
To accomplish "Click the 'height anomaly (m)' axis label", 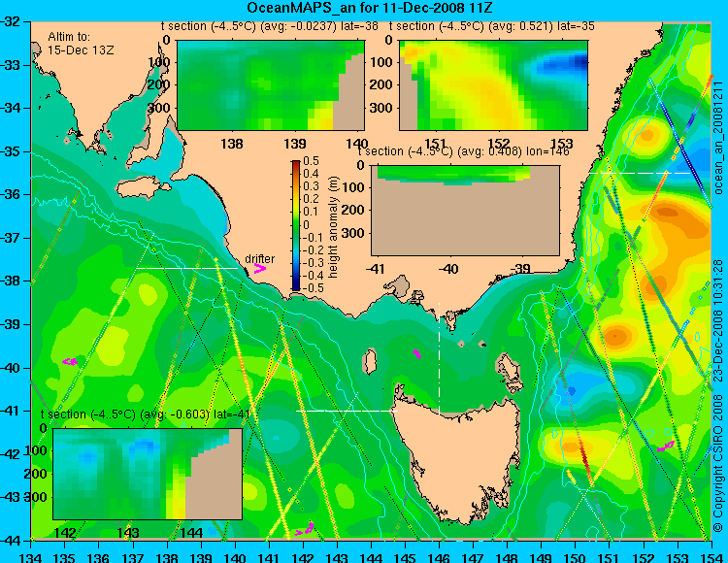I will coord(333,227).
